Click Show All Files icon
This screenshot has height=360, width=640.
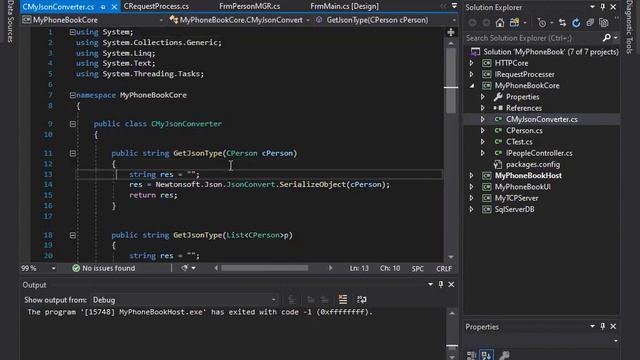[x=604, y=23]
